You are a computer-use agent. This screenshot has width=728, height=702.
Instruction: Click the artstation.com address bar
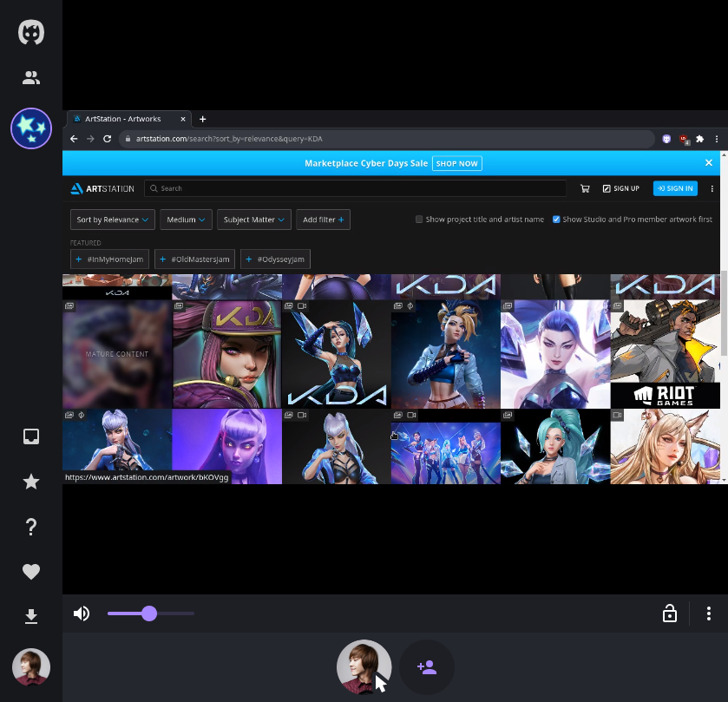(386, 139)
